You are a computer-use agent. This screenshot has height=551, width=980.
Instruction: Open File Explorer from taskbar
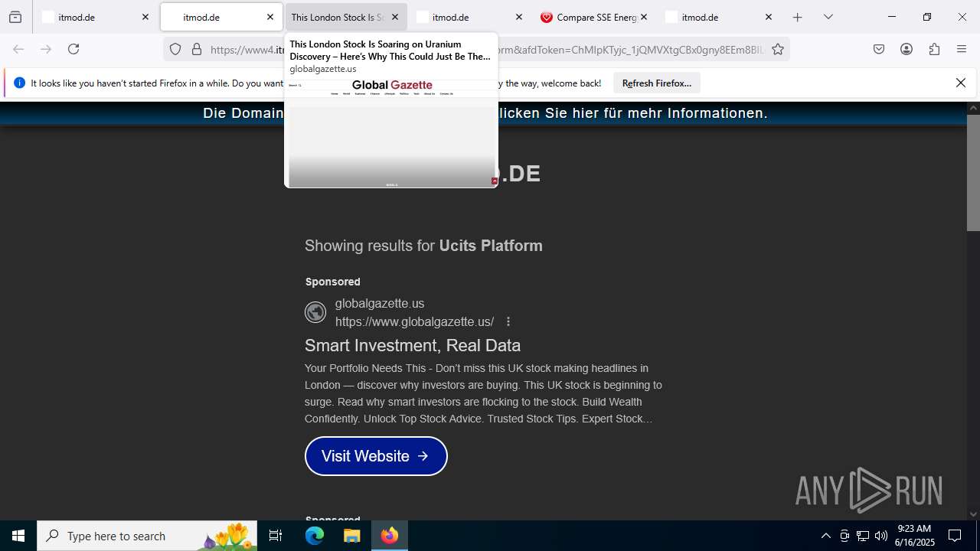click(351, 536)
